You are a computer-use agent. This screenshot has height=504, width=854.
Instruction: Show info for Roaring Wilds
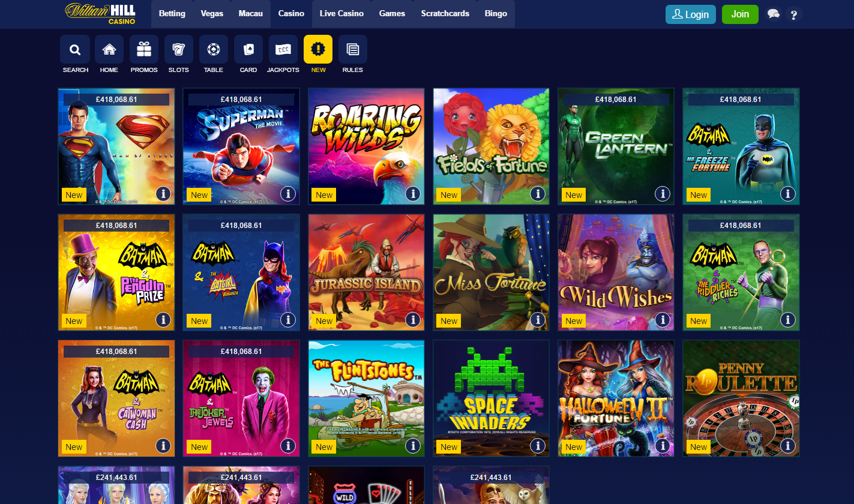(x=413, y=194)
